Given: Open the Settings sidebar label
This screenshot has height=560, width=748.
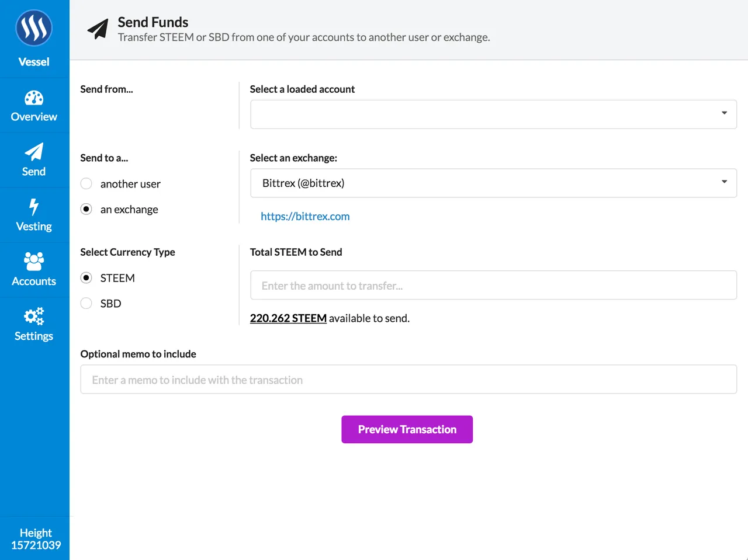Looking at the screenshot, I should pyautogui.click(x=34, y=336).
